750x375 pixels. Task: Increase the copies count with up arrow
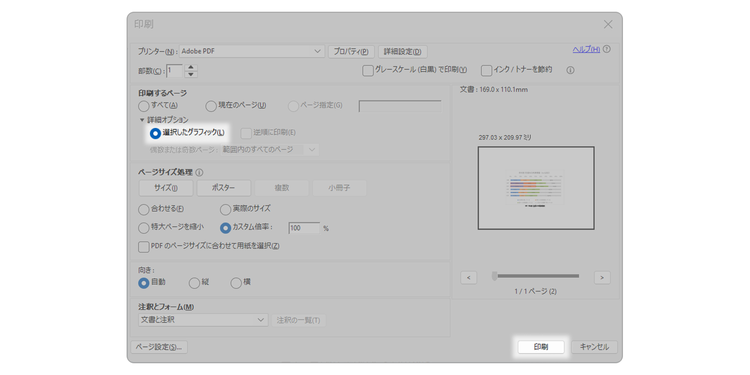pos(191,67)
